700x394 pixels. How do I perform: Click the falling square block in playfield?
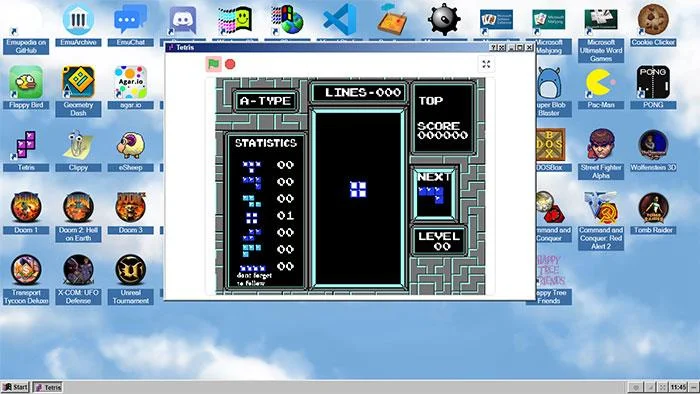tap(358, 189)
